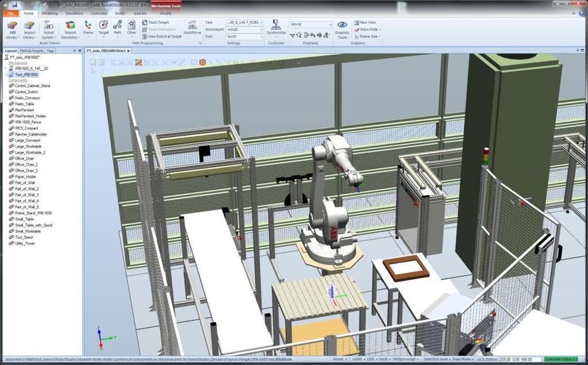Click the Karcher_Cableholder component icon
The image size is (588, 365).
click(x=11, y=134)
